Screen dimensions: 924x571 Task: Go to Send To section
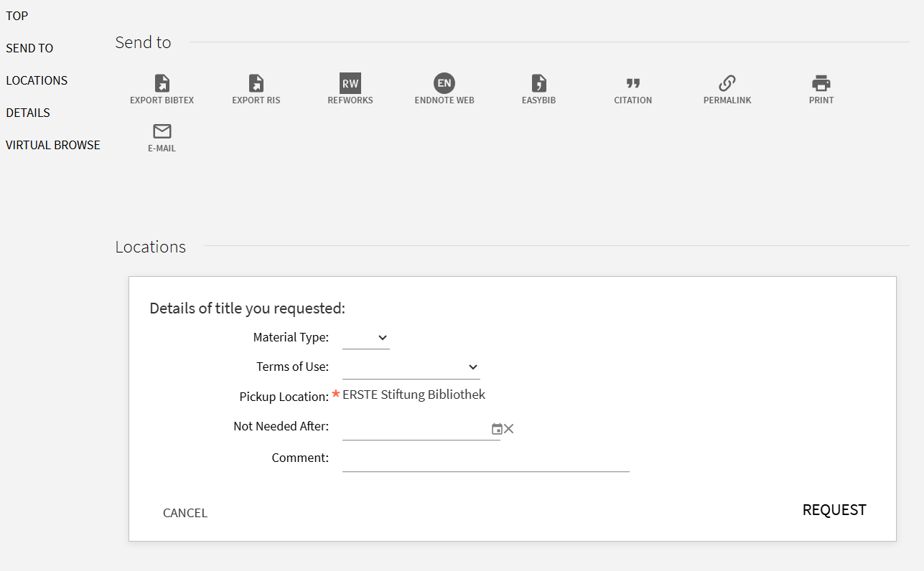(x=29, y=48)
